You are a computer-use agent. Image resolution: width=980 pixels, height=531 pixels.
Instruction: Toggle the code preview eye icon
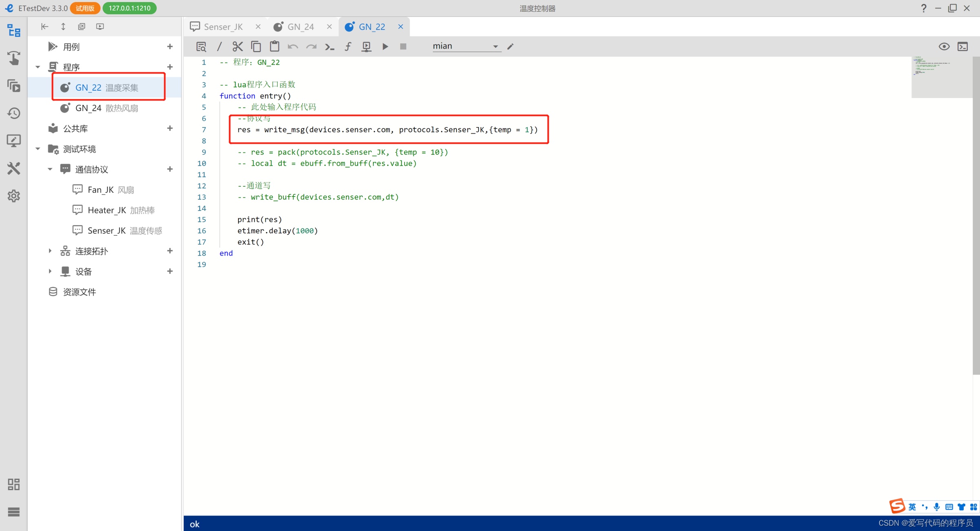(944, 47)
